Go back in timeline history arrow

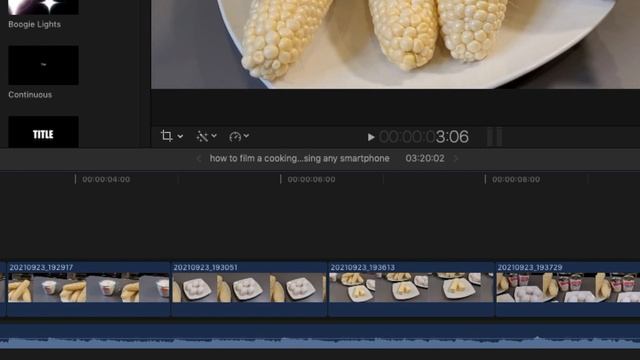point(199,158)
